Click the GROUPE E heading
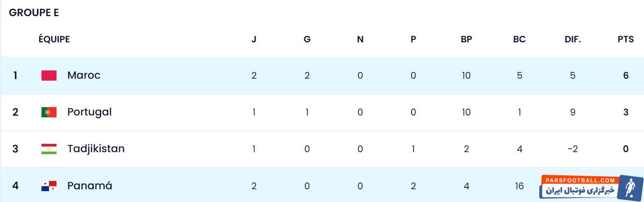The height and width of the screenshot is (202, 644). coord(34,13)
